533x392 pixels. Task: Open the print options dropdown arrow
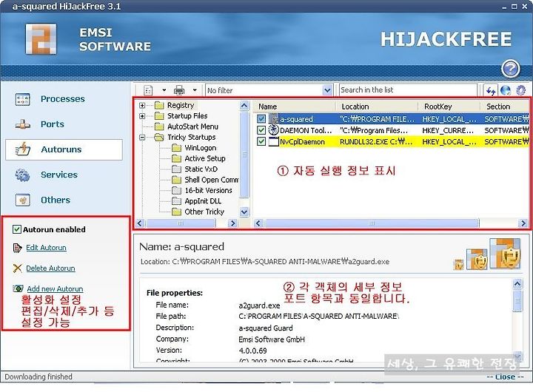pos(195,90)
